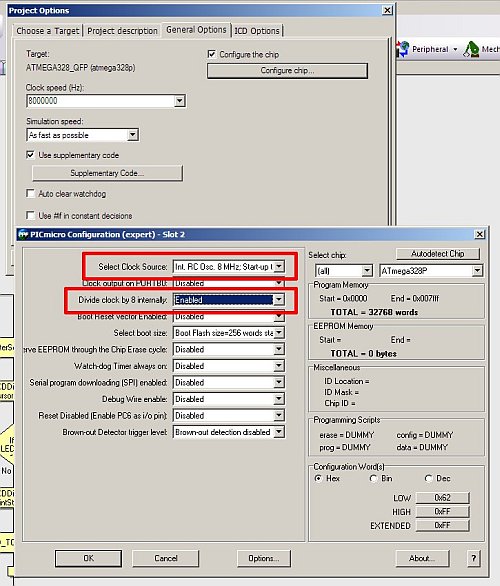Open Divide clock by 8 internally dropdown
Viewport: 500px width, 586px height.
tap(279, 300)
